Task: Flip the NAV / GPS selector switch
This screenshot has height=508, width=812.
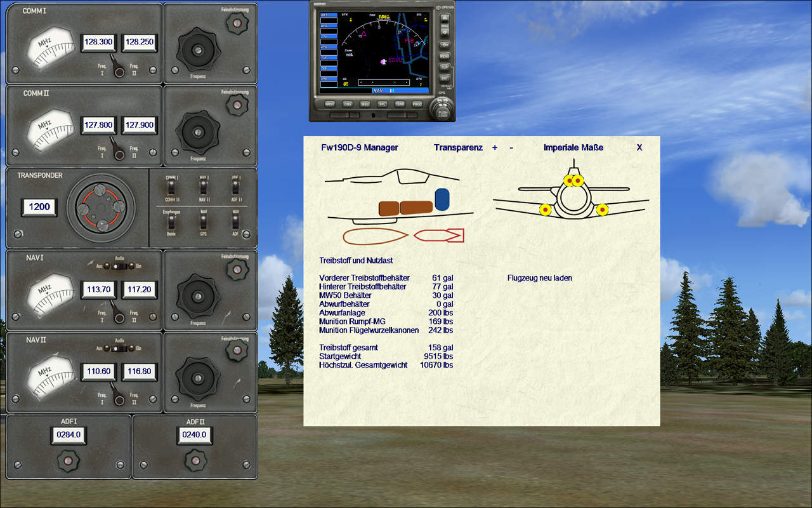Action: 204,221
